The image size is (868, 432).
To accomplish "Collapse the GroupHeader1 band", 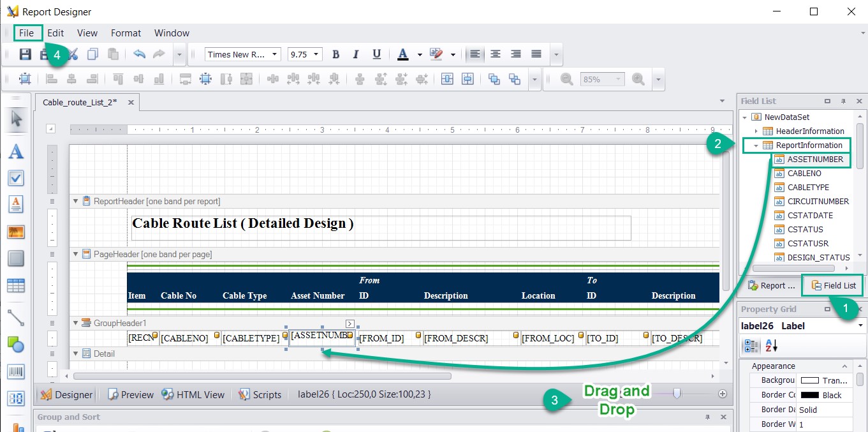I will [76, 323].
